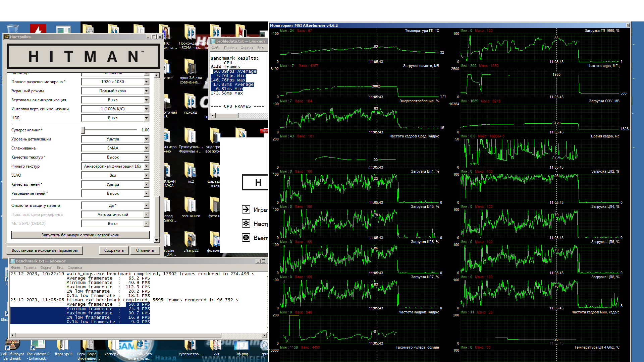
Task: Expand the HDR dropdown
Action: tap(146, 118)
